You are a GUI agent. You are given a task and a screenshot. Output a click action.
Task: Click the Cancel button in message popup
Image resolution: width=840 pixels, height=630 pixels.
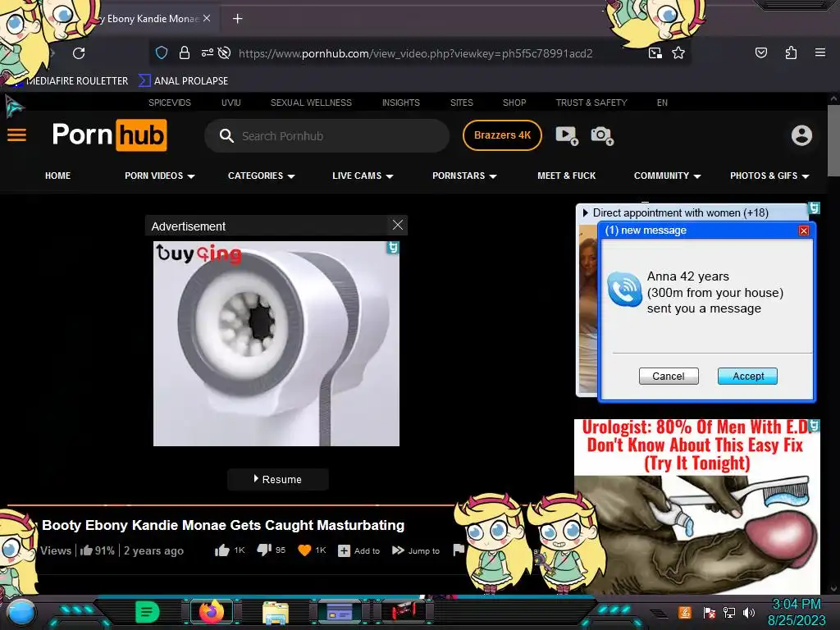click(669, 376)
